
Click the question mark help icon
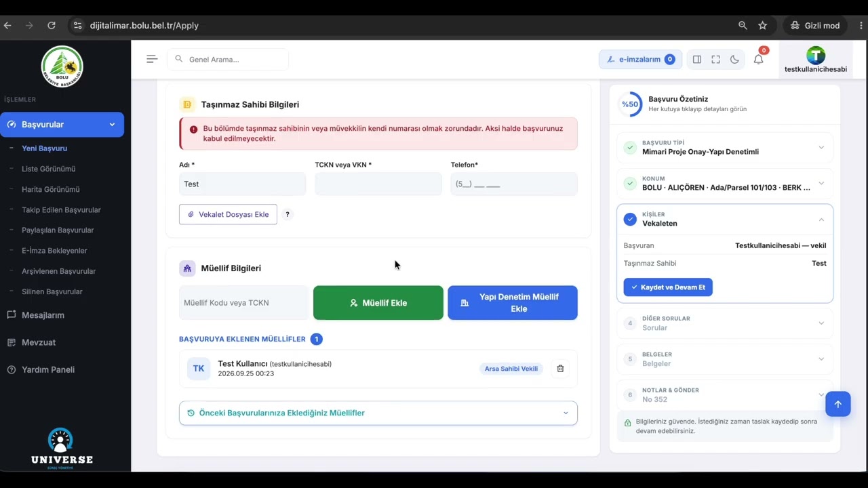pos(288,214)
